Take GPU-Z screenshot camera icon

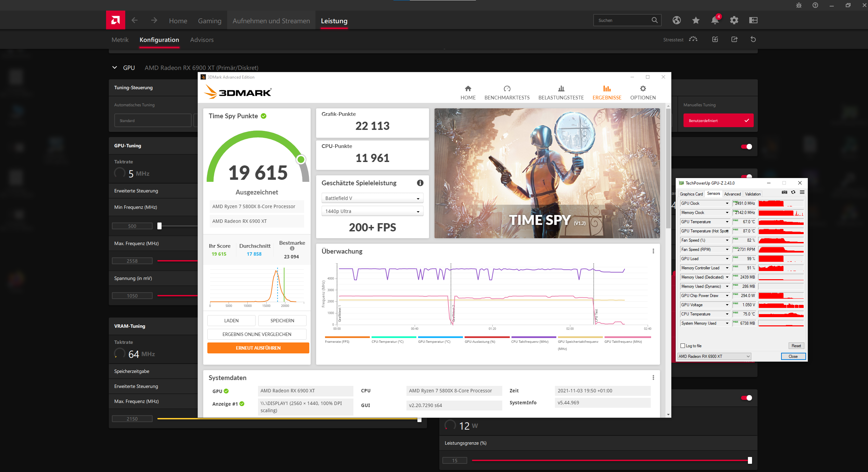coord(785,192)
